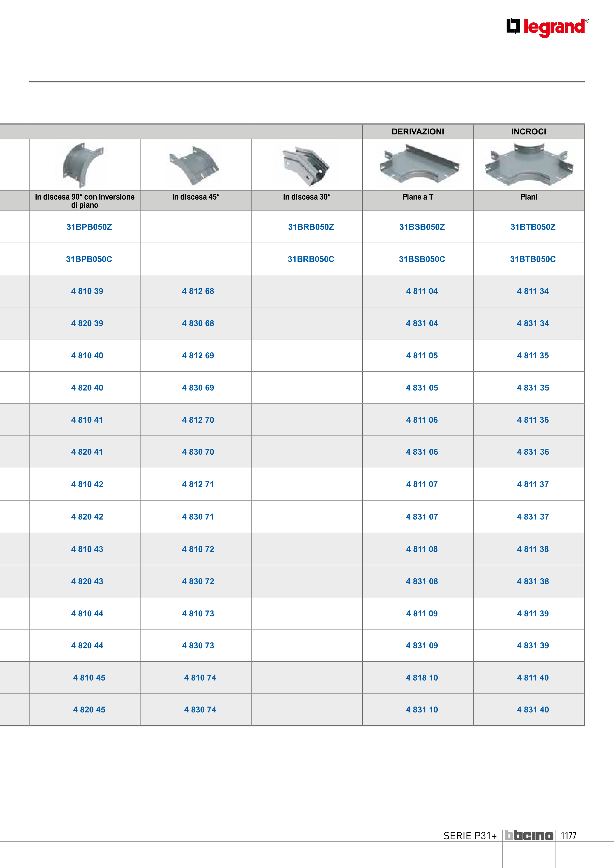Viewport: 614px width, 868px height.
Task: Click the flat cross junction product image
Action: [x=529, y=165]
